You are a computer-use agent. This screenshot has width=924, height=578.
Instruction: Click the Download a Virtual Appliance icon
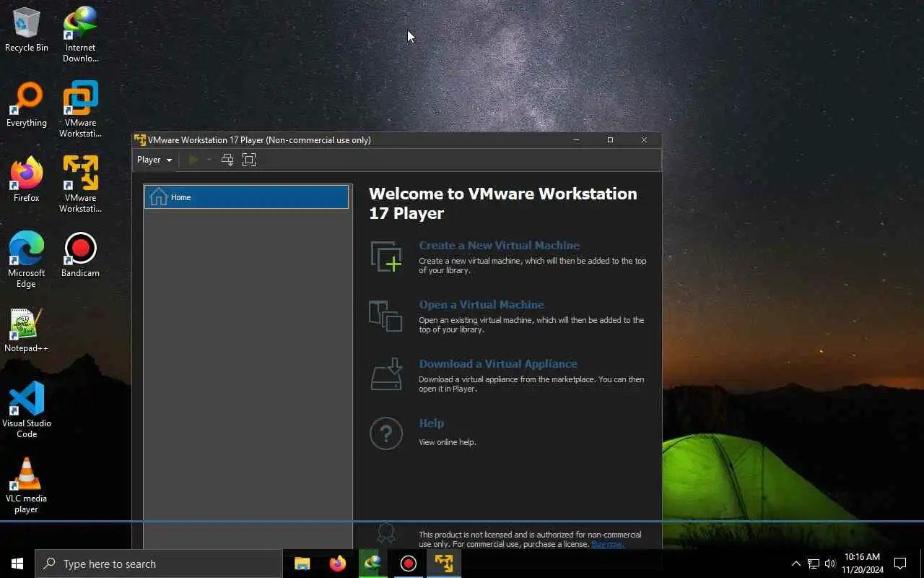click(x=385, y=374)
